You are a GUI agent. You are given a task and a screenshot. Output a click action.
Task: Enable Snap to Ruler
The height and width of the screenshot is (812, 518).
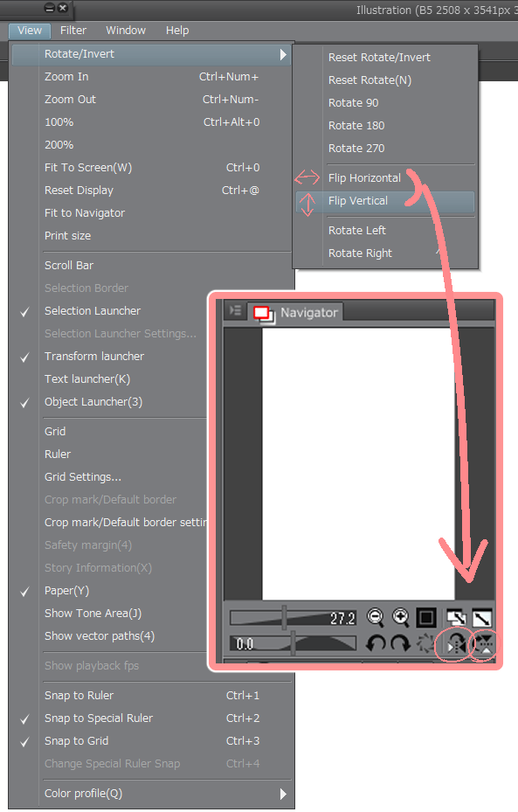(x=151, y=696)
